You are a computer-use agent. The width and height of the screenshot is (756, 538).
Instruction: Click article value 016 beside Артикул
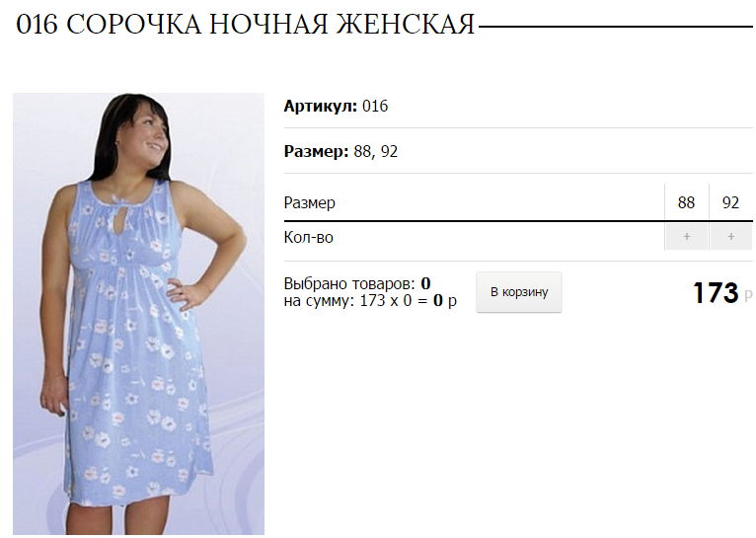coord(375,106)
